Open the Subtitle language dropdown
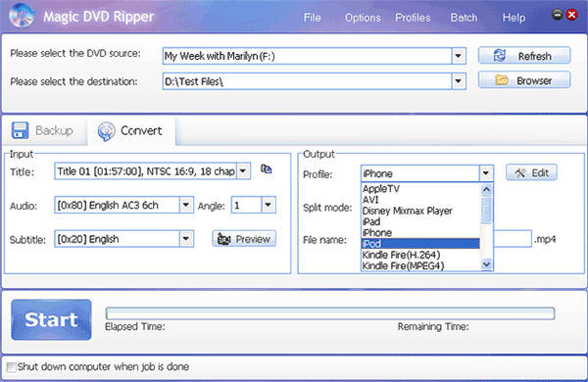This screenshot has height=382, width=588. tap(185, 239)
